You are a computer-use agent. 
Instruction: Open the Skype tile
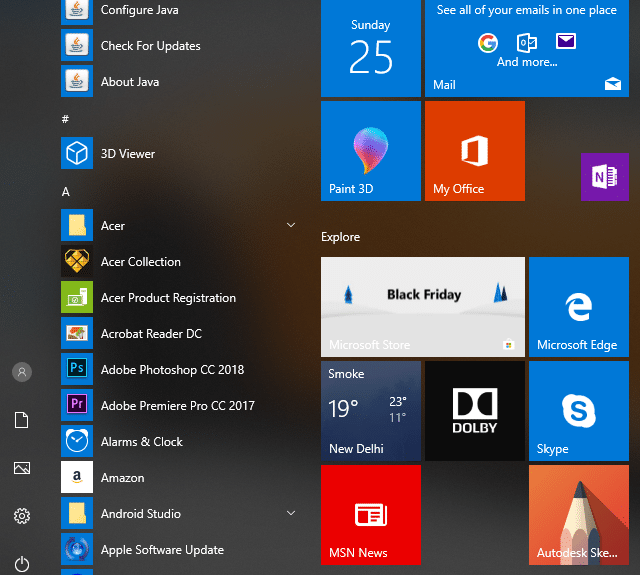pos(578,411)
